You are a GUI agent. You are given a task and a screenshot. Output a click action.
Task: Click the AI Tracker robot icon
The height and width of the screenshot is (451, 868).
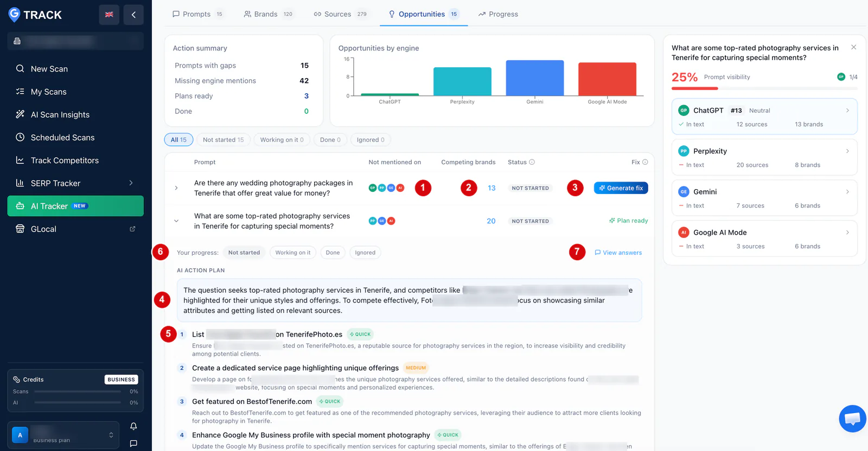[x=20, y=206]
